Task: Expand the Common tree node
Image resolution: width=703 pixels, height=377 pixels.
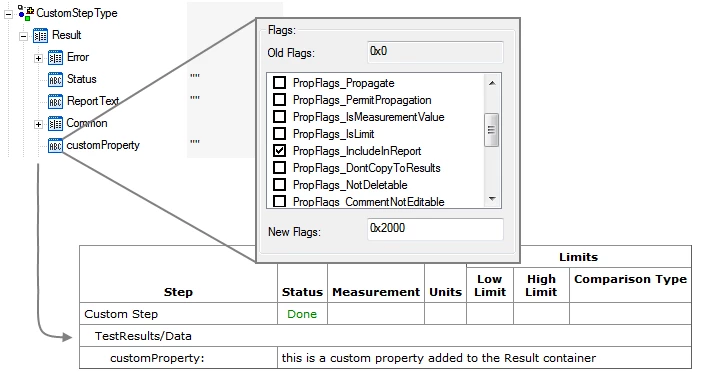Action: tap(39, 125)
